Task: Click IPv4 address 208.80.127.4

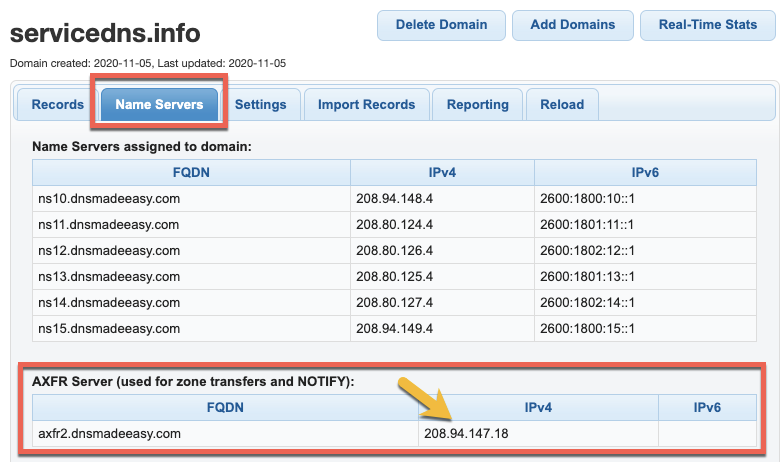Action: point(394,303)
